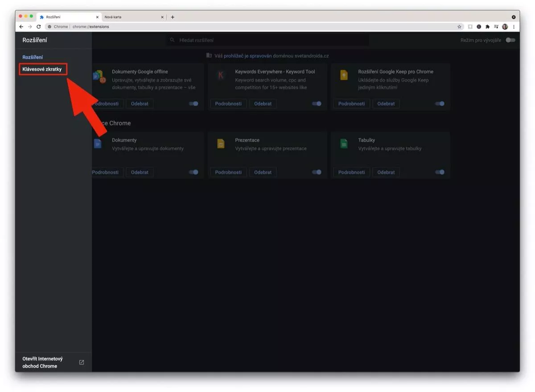Open Klávesové zkratky in the sidebar
535x392 pixels.
click(x=42, y=69)
